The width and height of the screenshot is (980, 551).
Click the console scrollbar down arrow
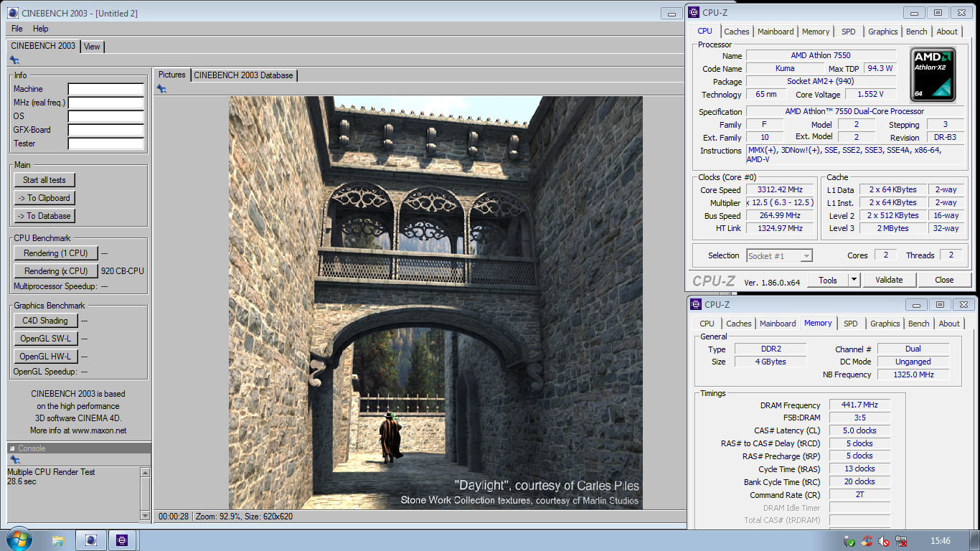coord(146,515)
